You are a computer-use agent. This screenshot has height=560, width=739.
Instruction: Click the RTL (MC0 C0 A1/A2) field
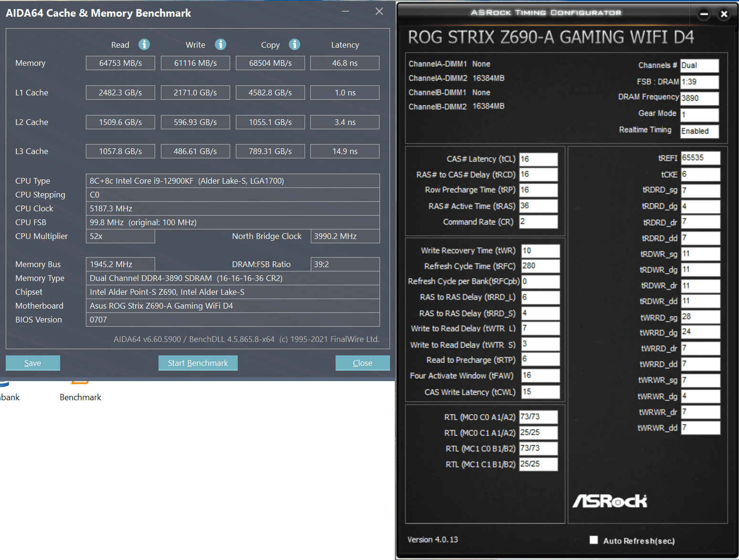click(x=538, y=417)
